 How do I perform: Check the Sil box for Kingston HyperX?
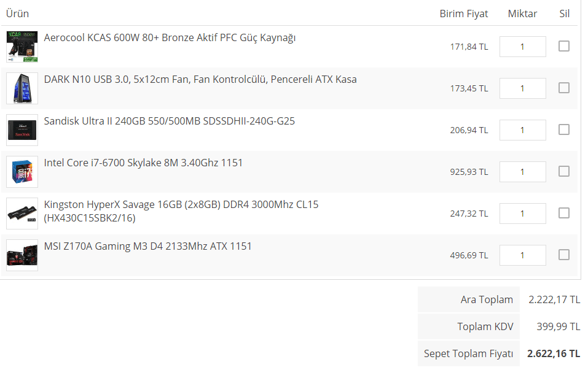563,213
